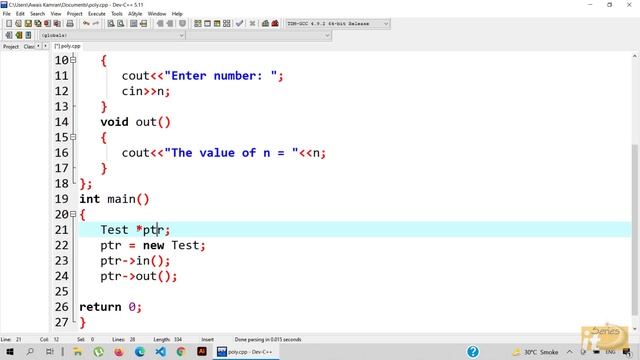The image size is (640, 360).
Task: Open the Execute menu
Action: [97, 13]
